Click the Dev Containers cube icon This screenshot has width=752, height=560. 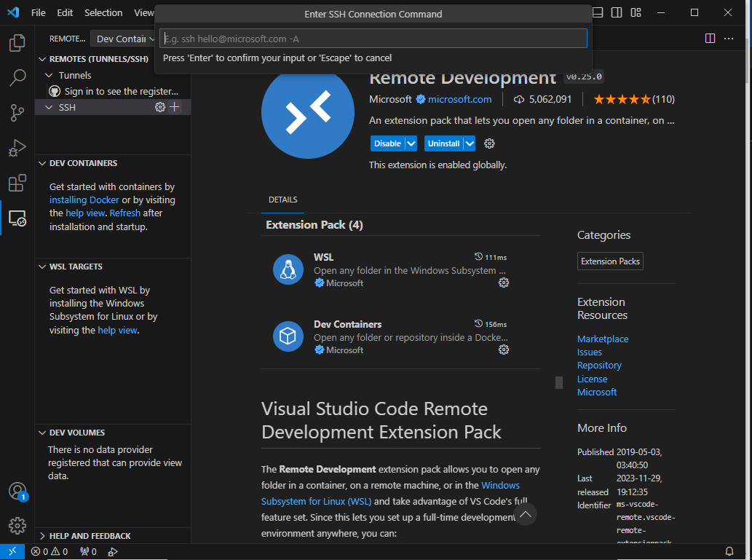click(x=288, y=336)
